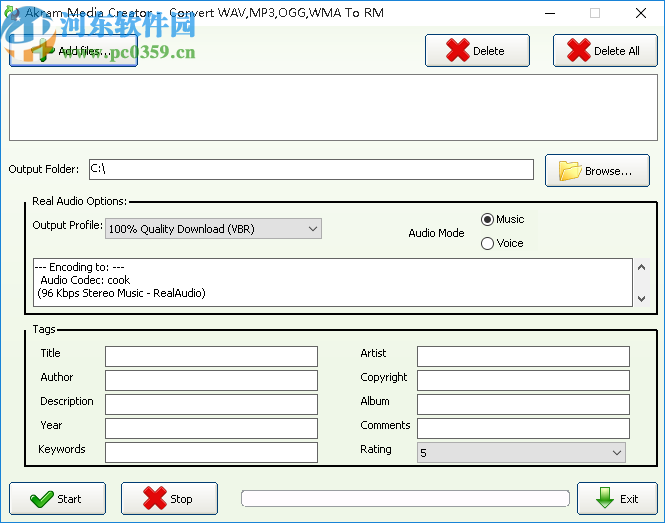Click the Add files button
Image resolution: width=665 pixels, height=523 pixels.
pyautogui.click(x=73, y=50)
